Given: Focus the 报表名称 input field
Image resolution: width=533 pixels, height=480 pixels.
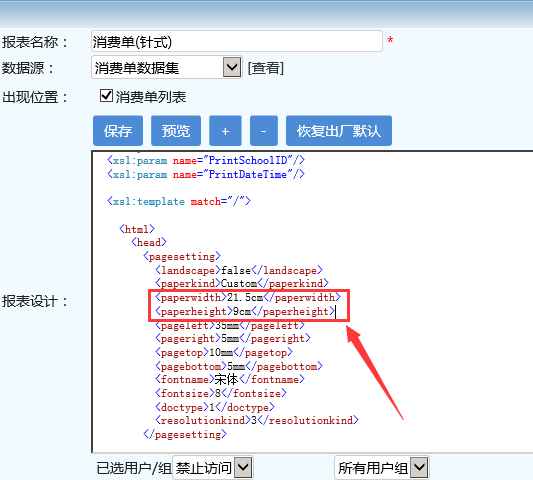Looking at the screenshot, I should pos(237,41).
